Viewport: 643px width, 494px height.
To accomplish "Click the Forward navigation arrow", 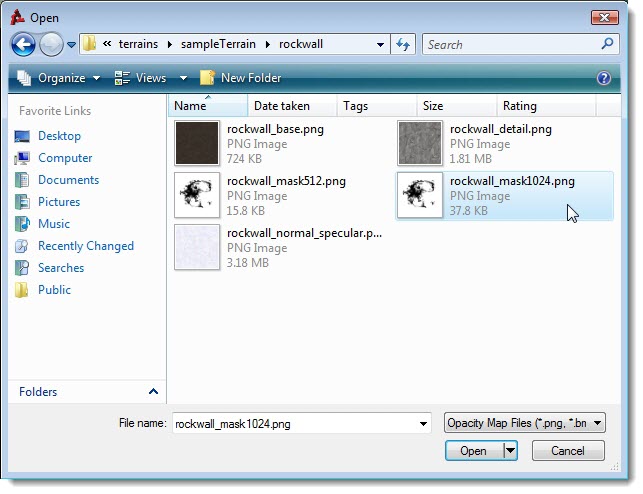I will [x=51, y=44].
